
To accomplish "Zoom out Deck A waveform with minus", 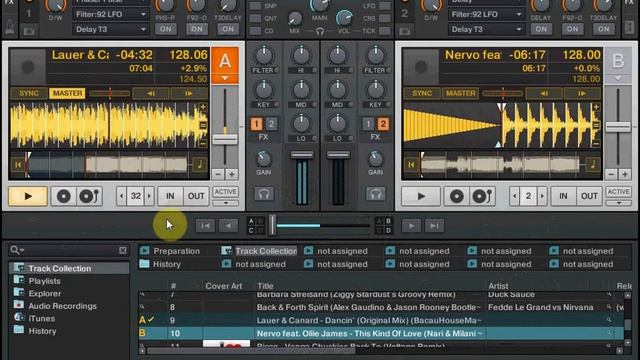I will pyautogui.click(x=203, y=143).
